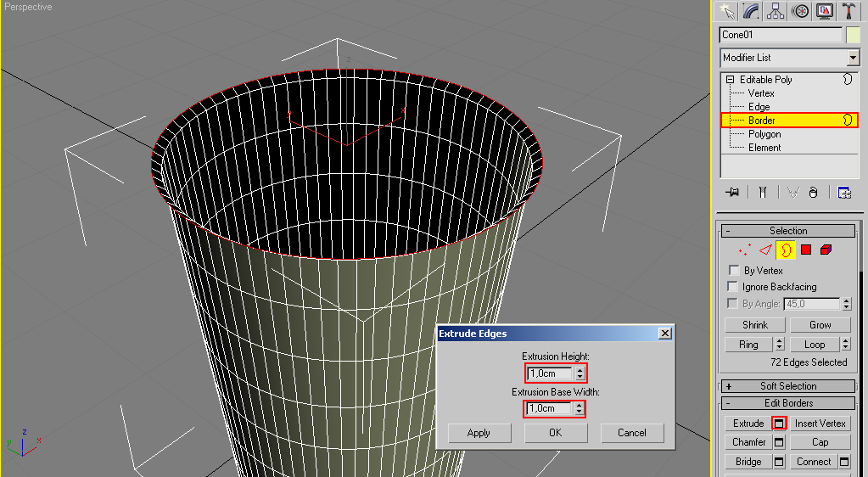The width and height of the screenshot is (868, 477).
Task: Click the Grow button
Action: point(820,324)
